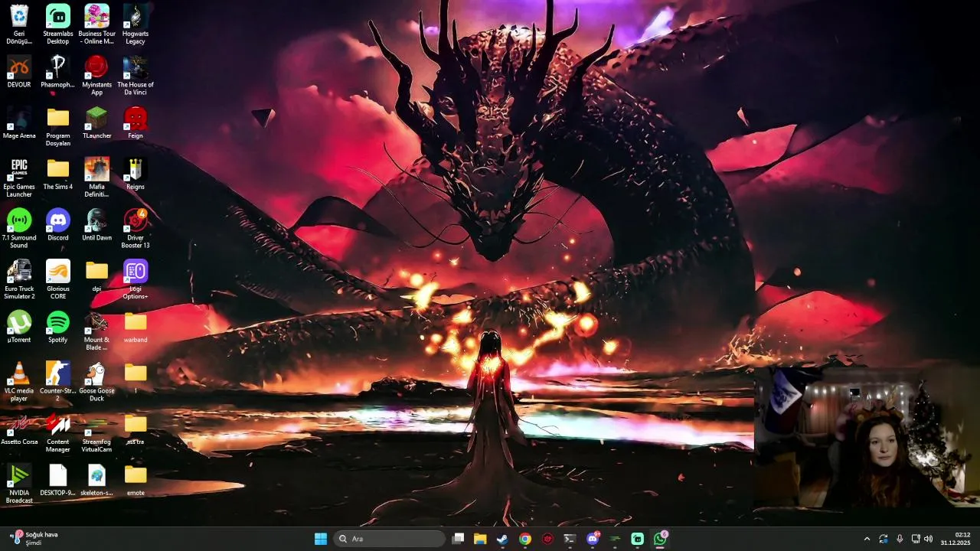Open the Content Manager shortcut
This screenshot has width=980, height=551.
click(x=58, y=433)
